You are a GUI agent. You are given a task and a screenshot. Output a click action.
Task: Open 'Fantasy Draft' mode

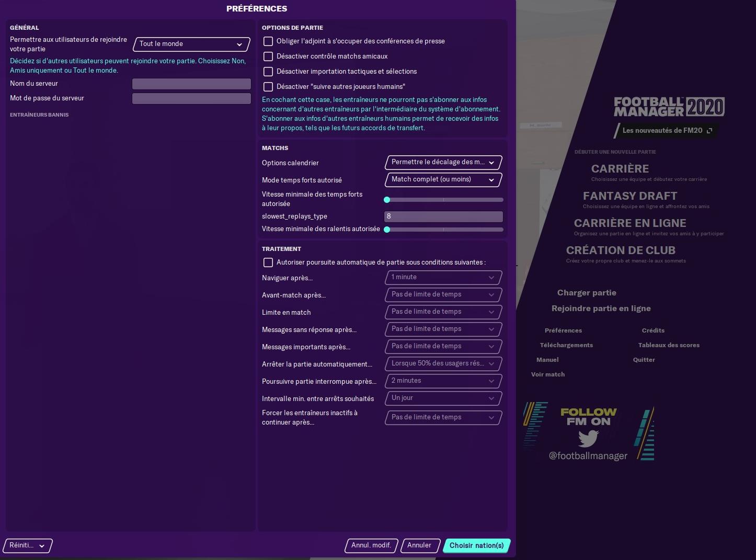pos(630,196)
